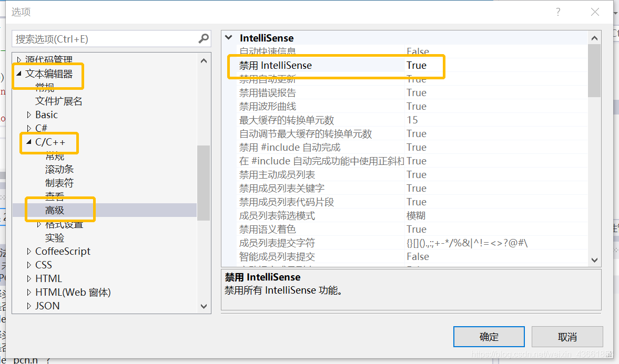The image size is (619, 364).
Task: Select 滚动条 under C/C++
Action: 59,169
